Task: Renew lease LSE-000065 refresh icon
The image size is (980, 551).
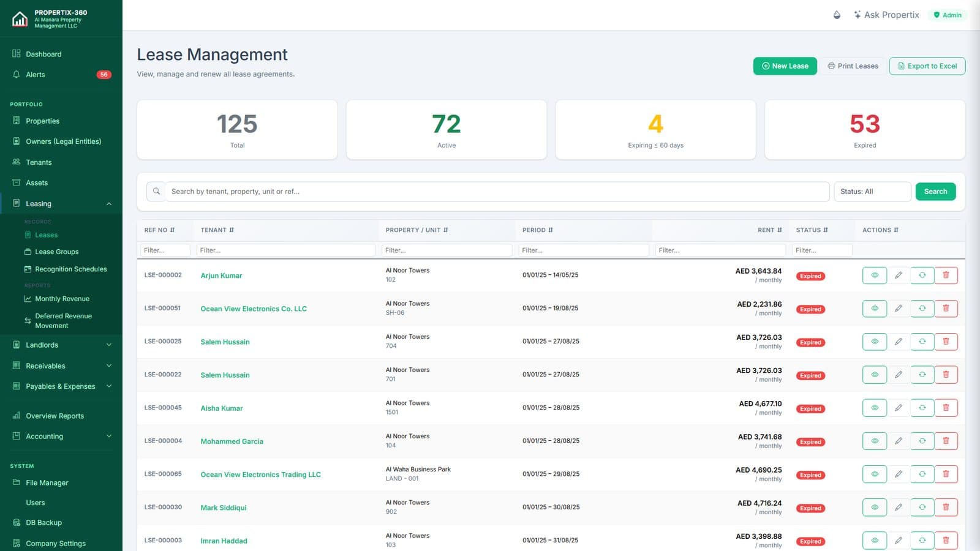Action: (922, 474)
